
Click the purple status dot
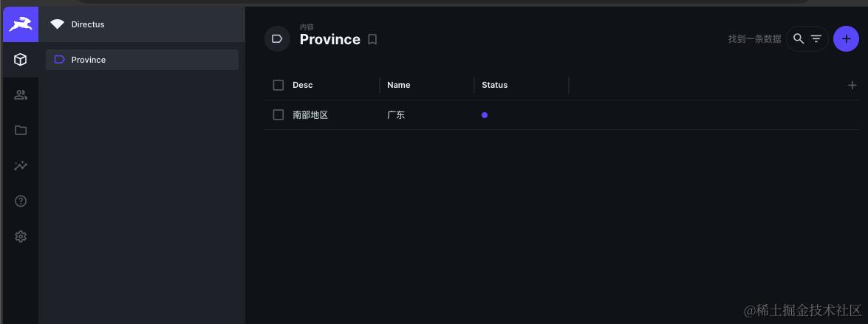pos(485,115)
